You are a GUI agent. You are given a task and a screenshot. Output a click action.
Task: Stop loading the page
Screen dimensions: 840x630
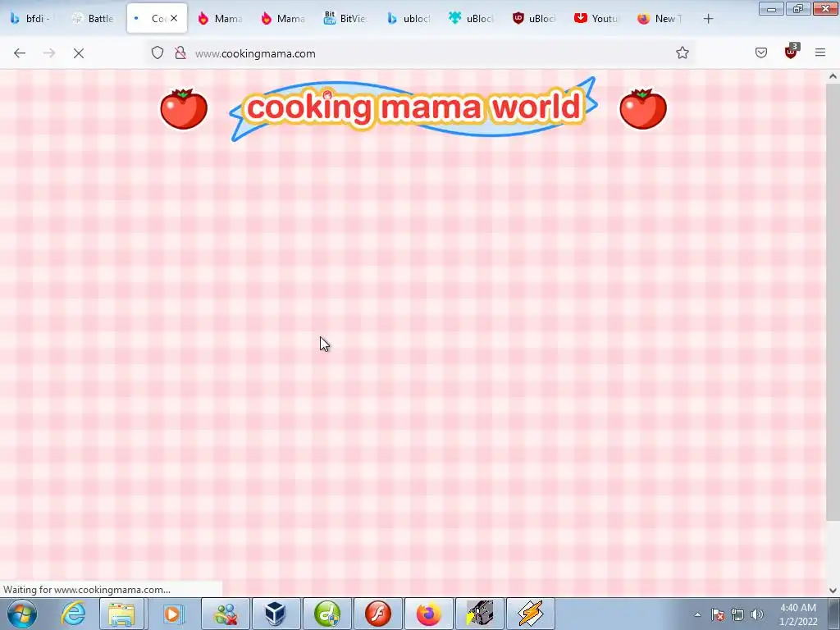[79, 53]
